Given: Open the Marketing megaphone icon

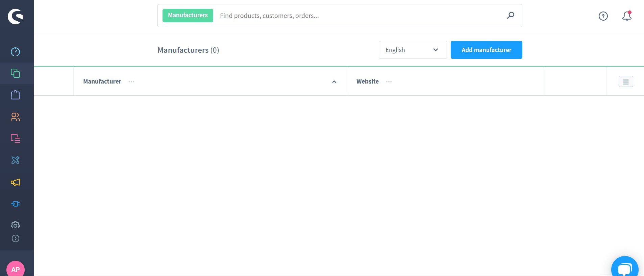Looking at the screenshot, I should pyautogui.click(x=16, y=182).
